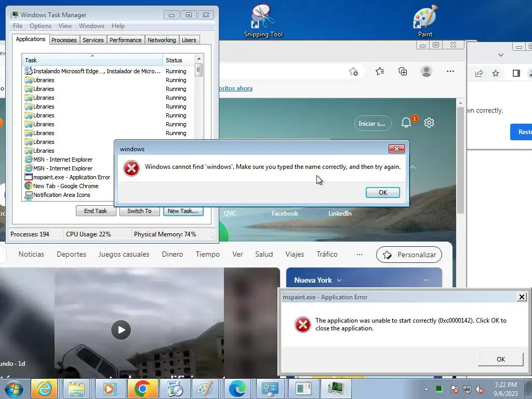
Task: Open the Help menu in Task Manager
Action: click(118, 26)
